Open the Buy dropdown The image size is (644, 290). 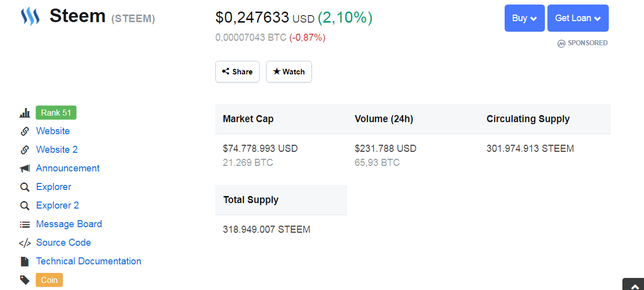pyautogui.click(x=524, y=18)
